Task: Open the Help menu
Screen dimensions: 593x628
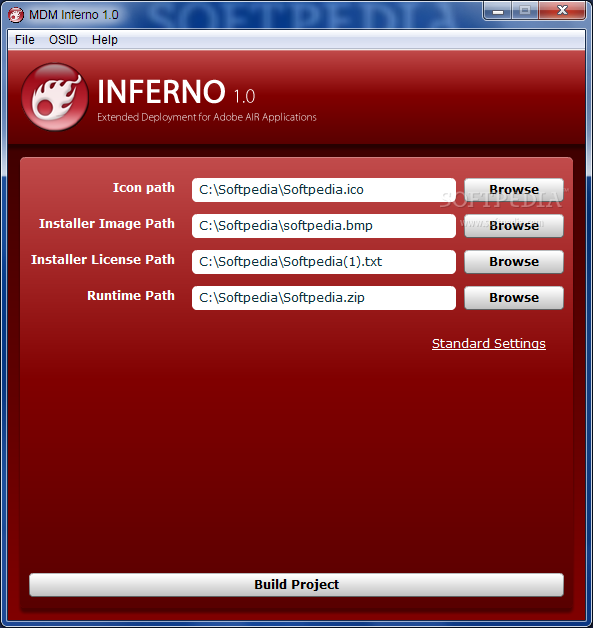Action: tap(105, 40)
